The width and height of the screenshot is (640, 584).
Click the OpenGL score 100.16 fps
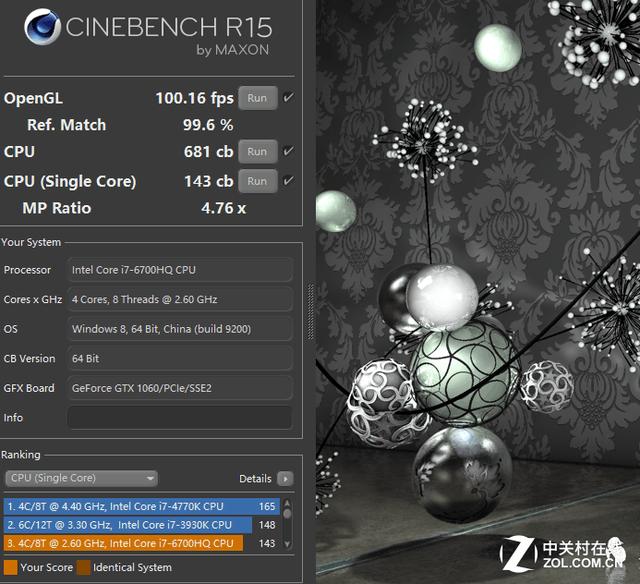coord(194,98)
